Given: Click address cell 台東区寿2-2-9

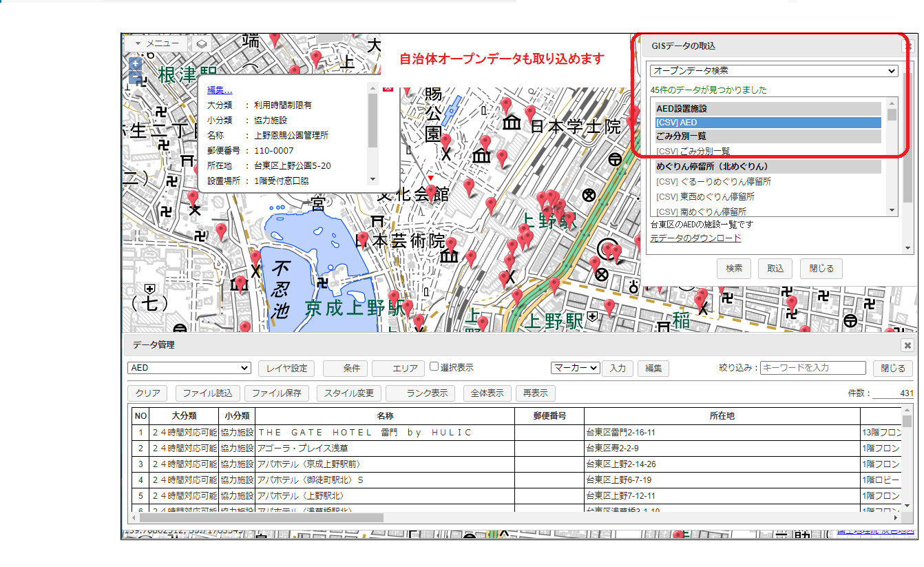Looking at the screenshot, I should 722,449.
